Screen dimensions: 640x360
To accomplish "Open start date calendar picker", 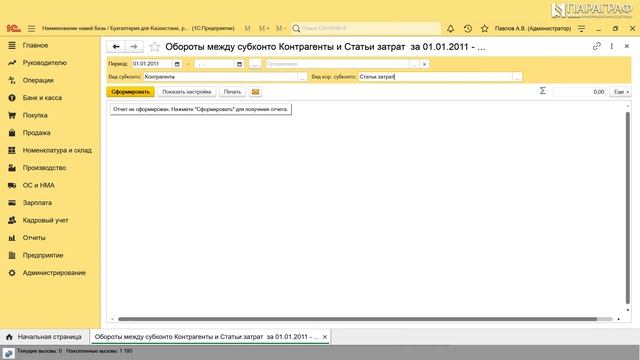I will pos(177,64).
